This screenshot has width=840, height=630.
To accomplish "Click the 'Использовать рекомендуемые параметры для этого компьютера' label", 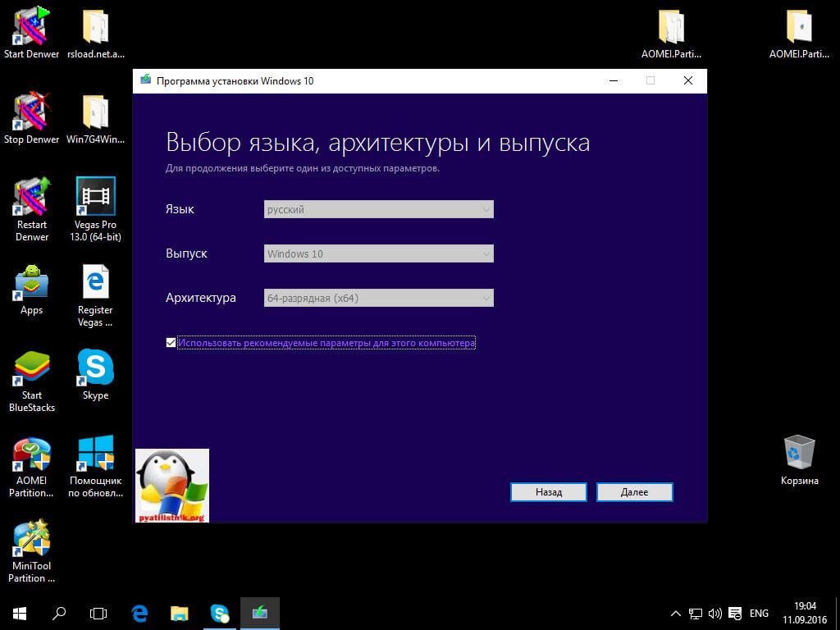I will coord(326,343).
